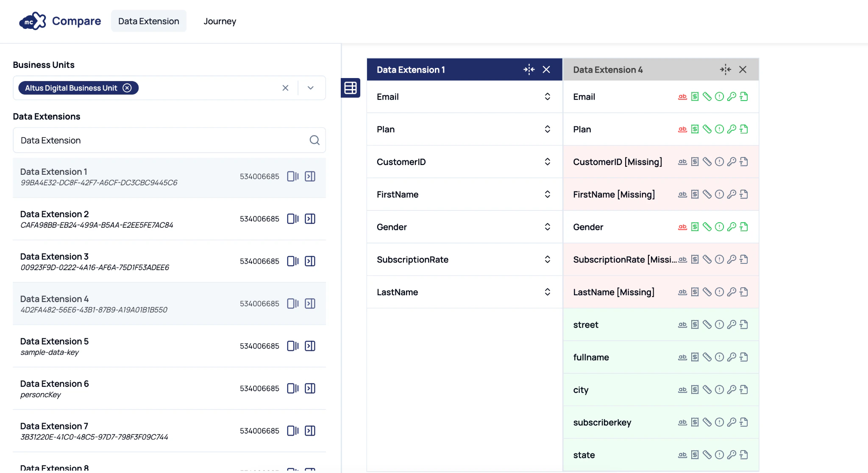Click the 'SubscriptionRate [Missi...' field label
Viewport: 868px width, 473px height.
(x=625, y=259)
